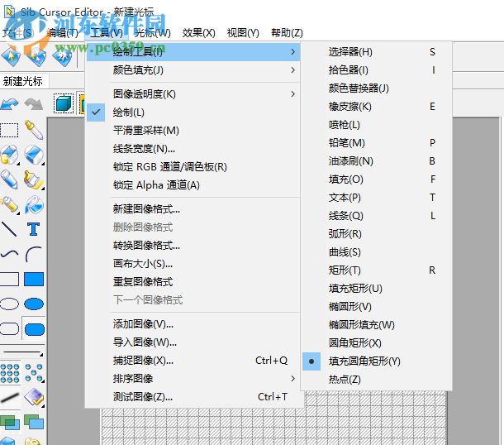504x445 pixels.
Task: Pick the eyedropper color picker tool
Action: [x=34, y=130]
